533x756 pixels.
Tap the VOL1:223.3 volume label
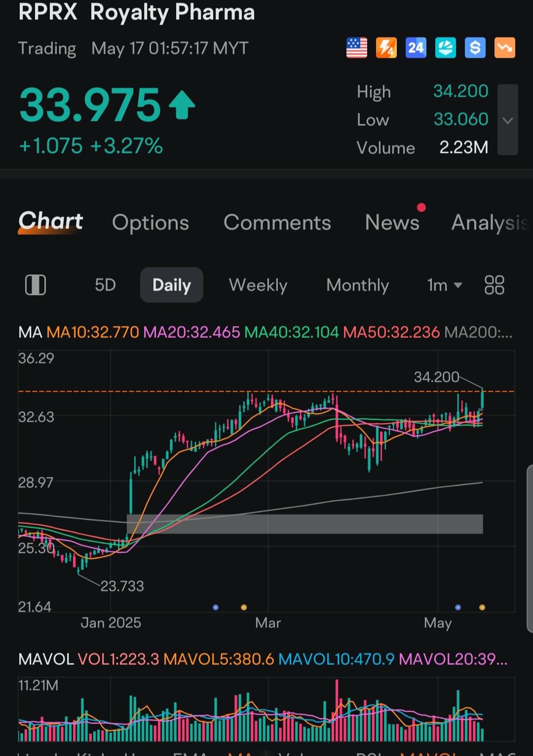tap(118, 659)
